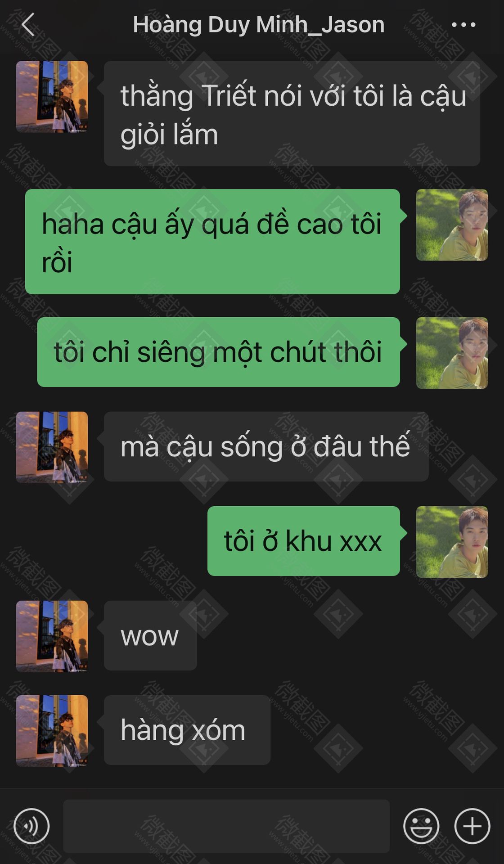The width and height of the screenshot is (504, 864).
Task: Open the plus attachments menu
Action: click(472, 826)
